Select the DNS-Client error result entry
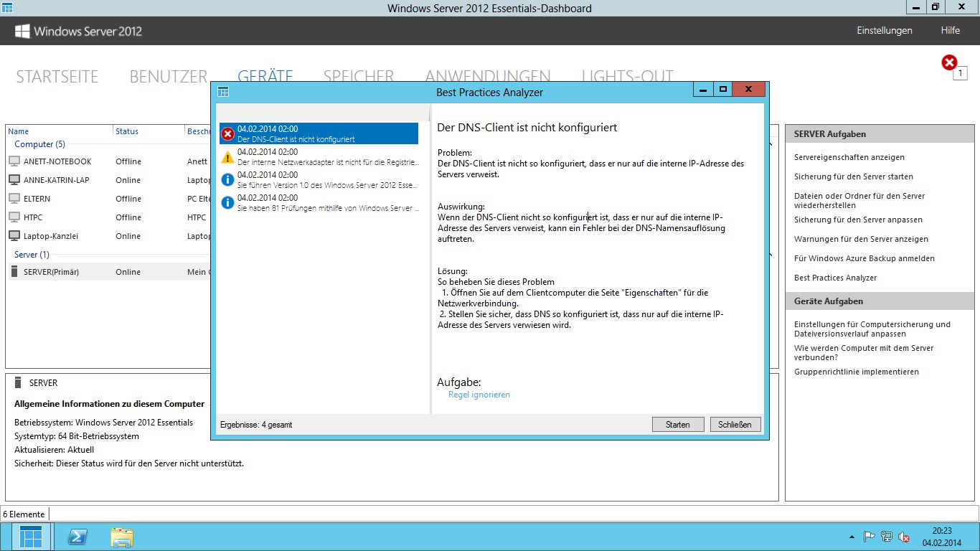 pos(319,134)
